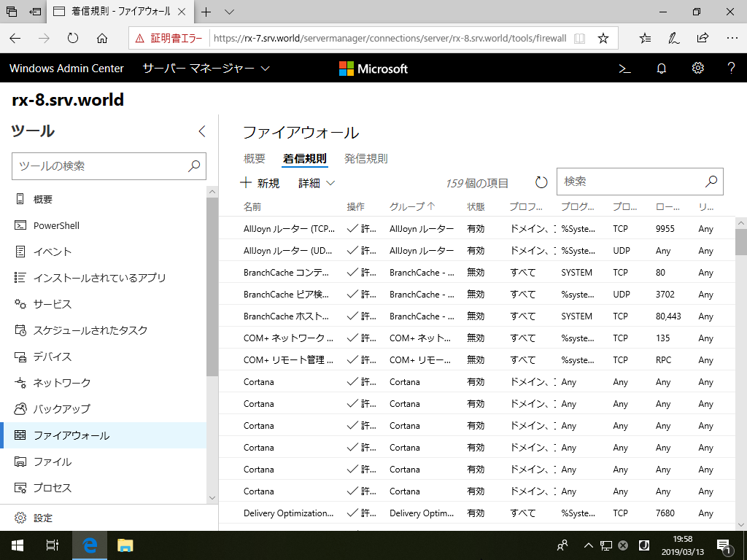
Task: Show tab previews chevron
Action: 229,12
